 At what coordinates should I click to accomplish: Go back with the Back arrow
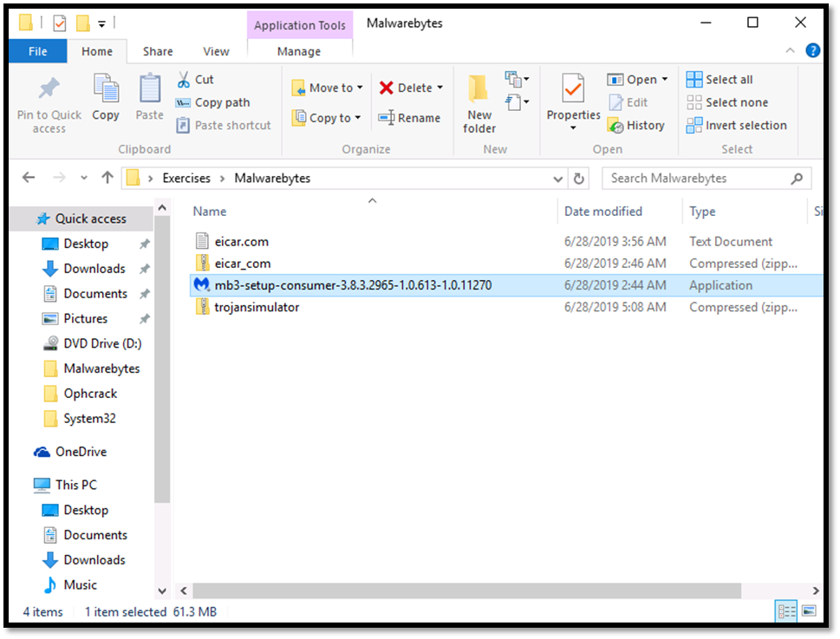point(29,178)
